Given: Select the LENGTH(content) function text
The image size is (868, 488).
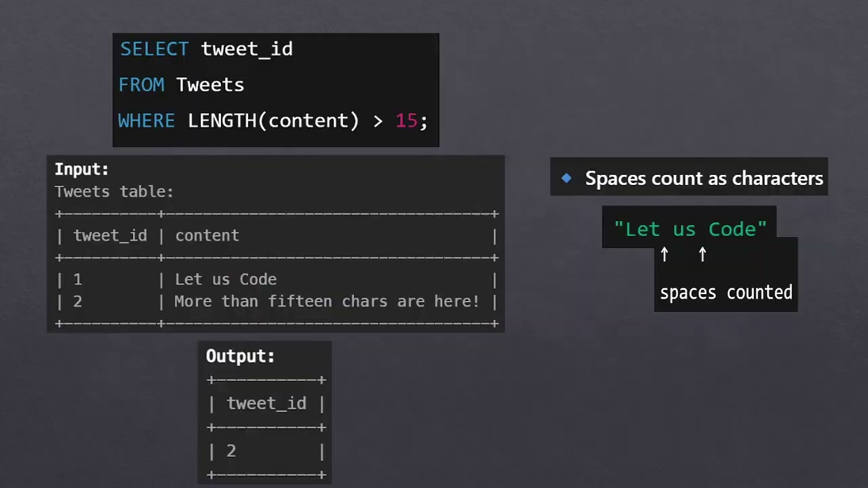Looking at the screenshot, I should pyautogui.click(x=273, y=121).
